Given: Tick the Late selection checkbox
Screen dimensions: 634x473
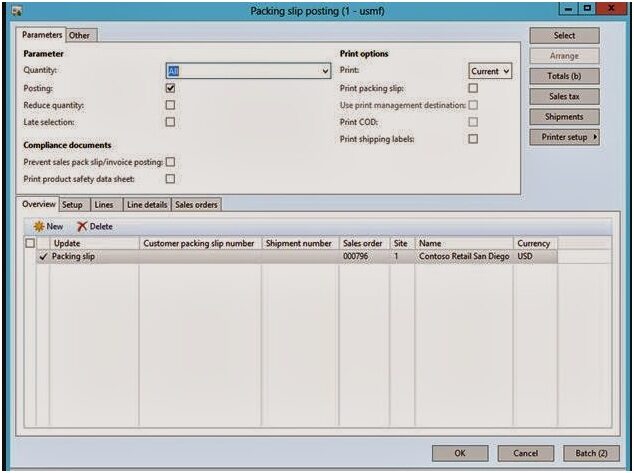Looking at the screenshot, I should pos(170,122).
